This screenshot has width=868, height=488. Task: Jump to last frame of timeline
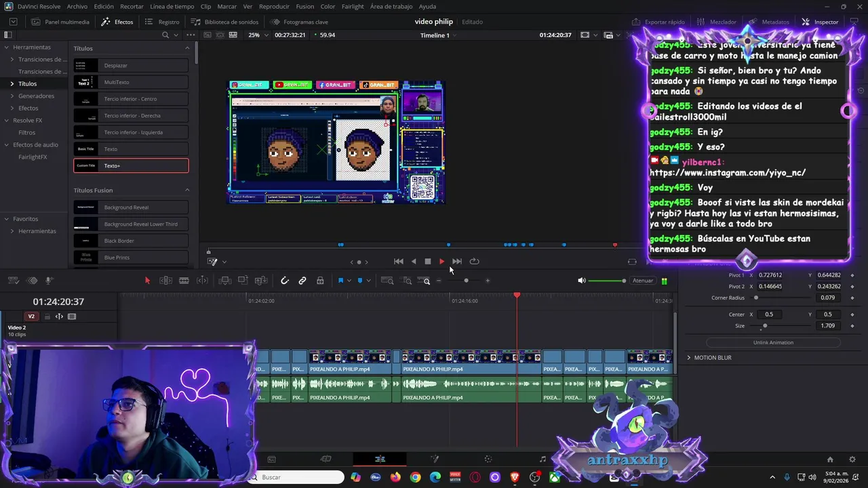pyautogui.click(x=457, y=262)
